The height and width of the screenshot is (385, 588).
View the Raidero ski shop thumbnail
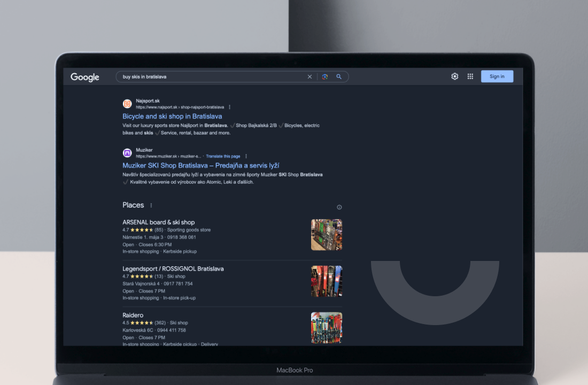(327, 327)
